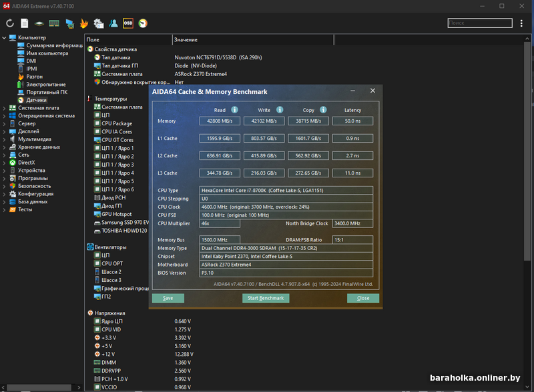The image size is (534, 392).
Task: Click the Refresh icon in the toolbar
Action: (x=10, y=23)
